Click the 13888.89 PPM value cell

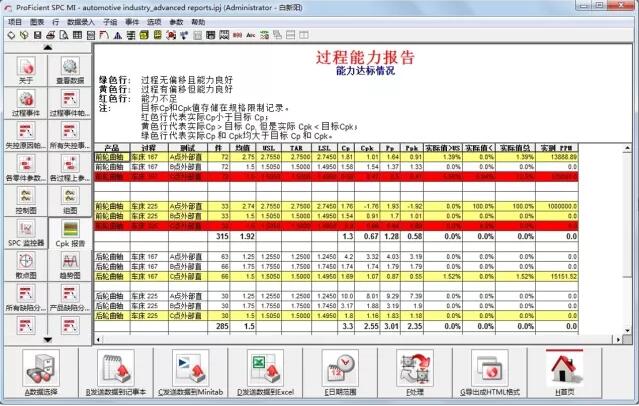[x=557, y=157]
